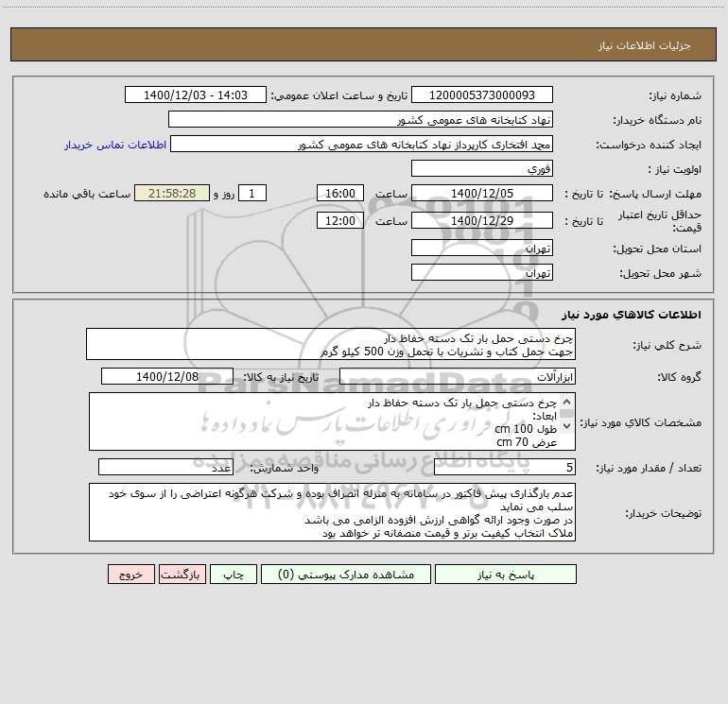Click the نام دستگاه خریدار label
Viewport: 728px width, 704px height.
(x=657, y=120)
